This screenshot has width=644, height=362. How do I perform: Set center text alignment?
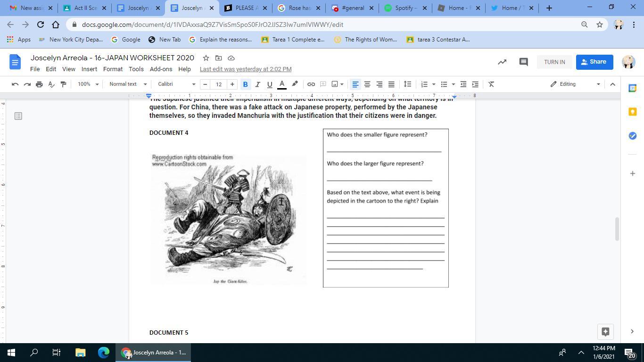(367, 84)
